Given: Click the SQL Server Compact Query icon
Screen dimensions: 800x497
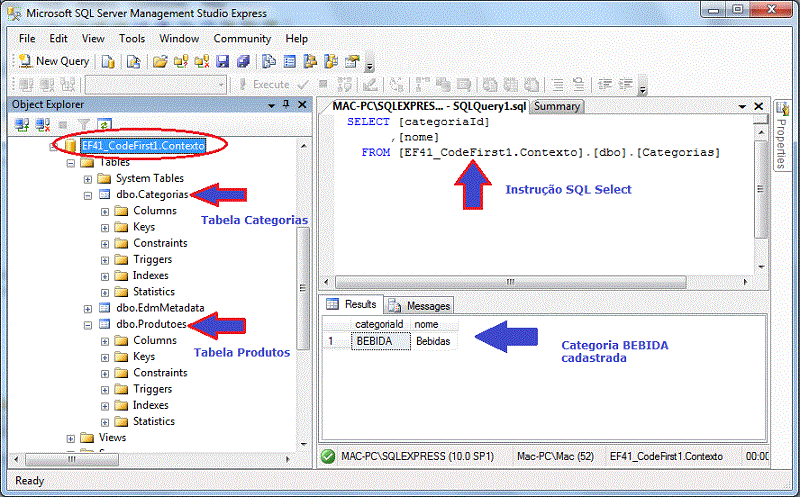Looking at the screenshot, I should [x=134, y=61].
